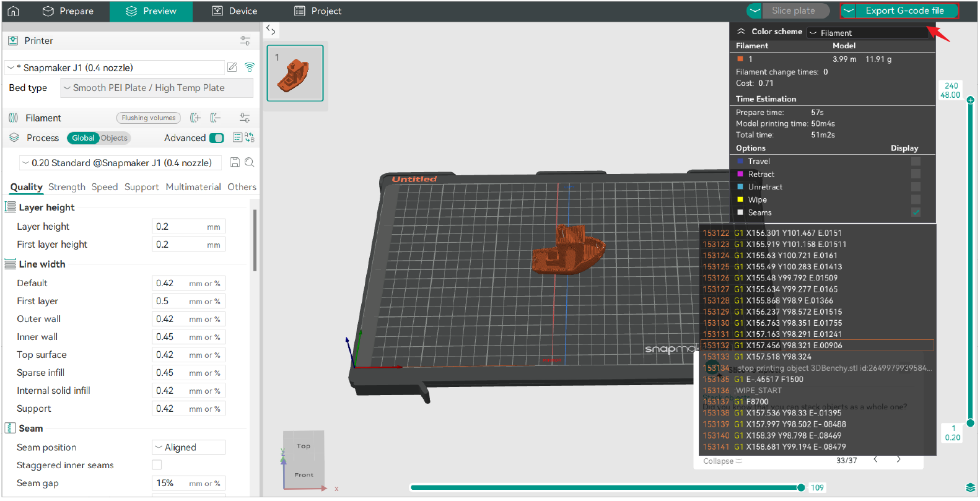Open the Others settings tab

tap(242, 187)
